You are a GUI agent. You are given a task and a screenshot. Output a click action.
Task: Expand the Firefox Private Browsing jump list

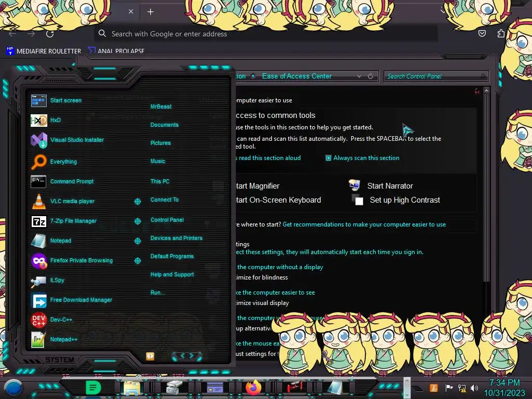click(137, 261)
